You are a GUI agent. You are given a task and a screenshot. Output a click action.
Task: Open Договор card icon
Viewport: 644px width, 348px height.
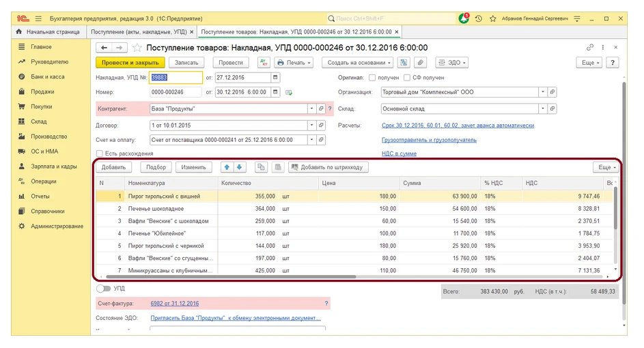click(x=321, y=125)
